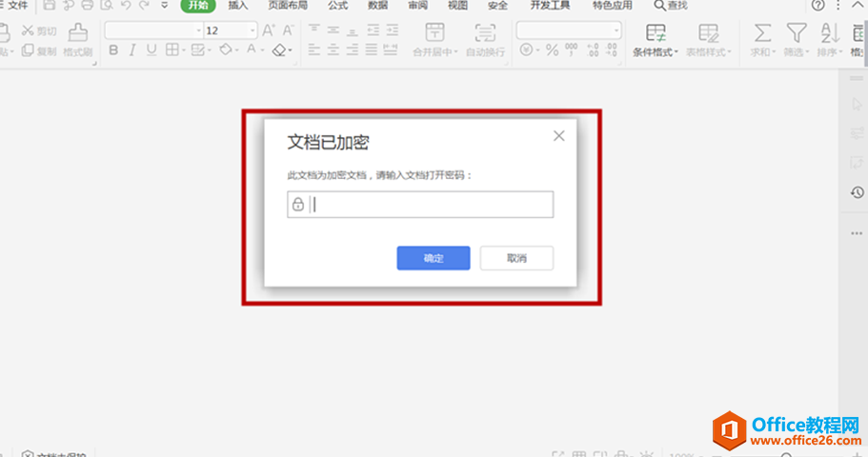This screenshot has width=868, height=457.
Task: Click the decrease indent icon
Action: click(373, 30)
